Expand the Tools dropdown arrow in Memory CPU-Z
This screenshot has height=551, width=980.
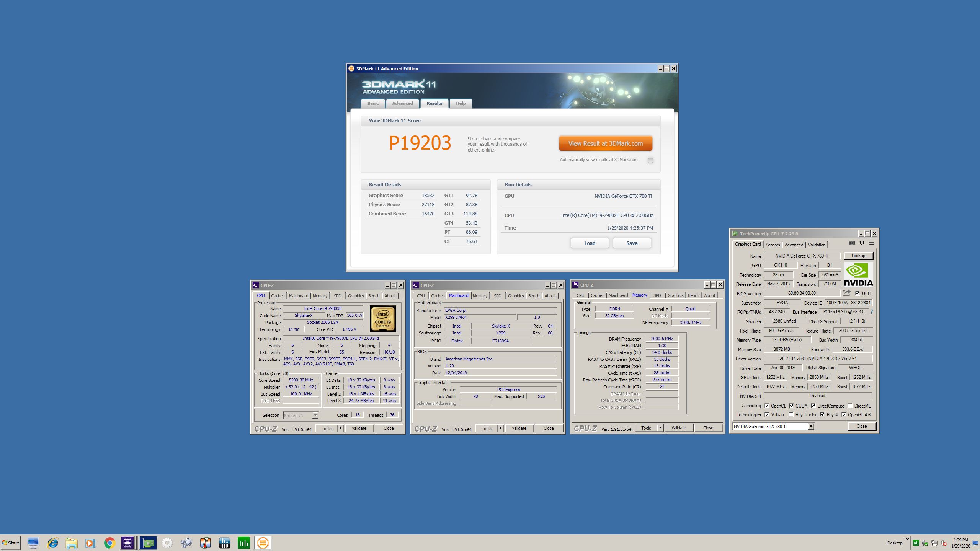click(660, 428)
